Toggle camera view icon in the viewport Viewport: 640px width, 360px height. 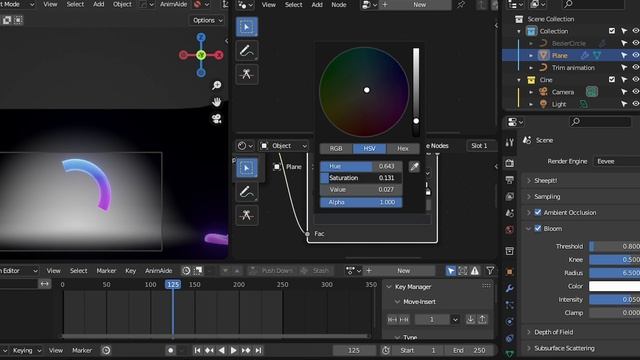[217, 119]
